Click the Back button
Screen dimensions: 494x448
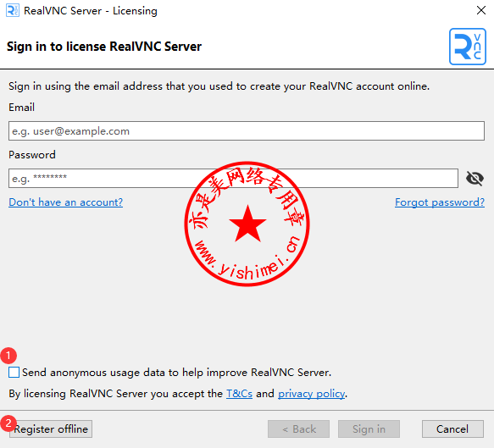(298, 429)
